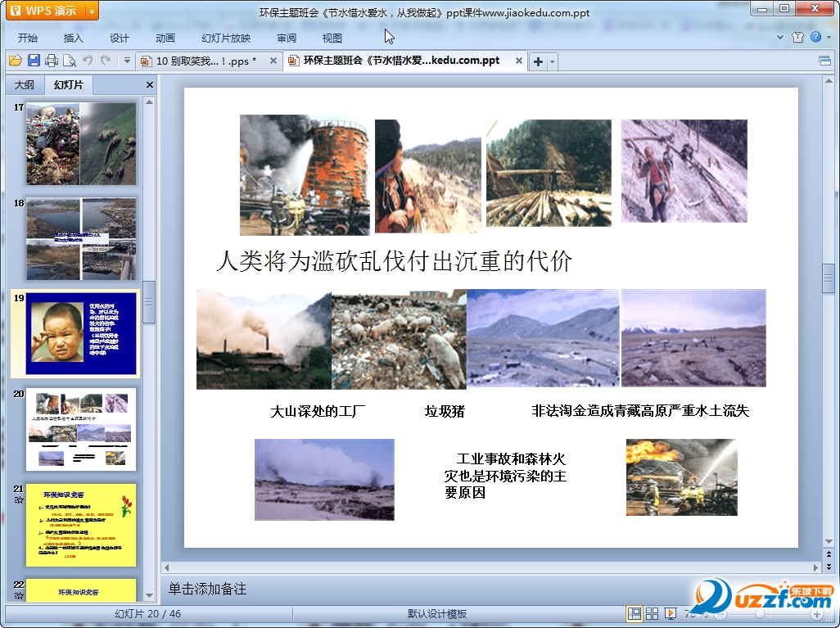
Task: Click the animation star icon under slide 21
Action: tap(19, 499)
